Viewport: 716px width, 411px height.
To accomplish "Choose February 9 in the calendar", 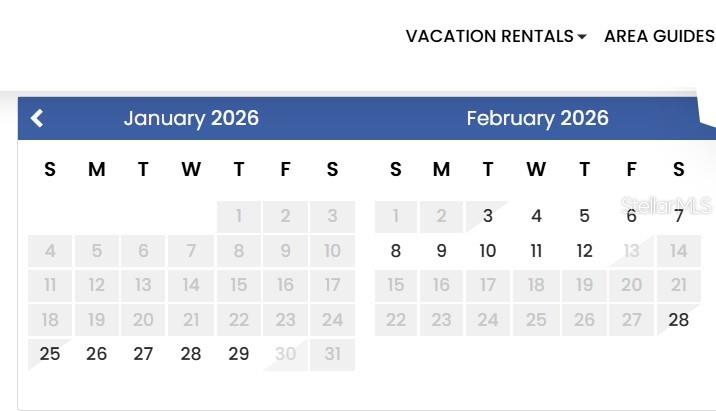I will [441, 251].
